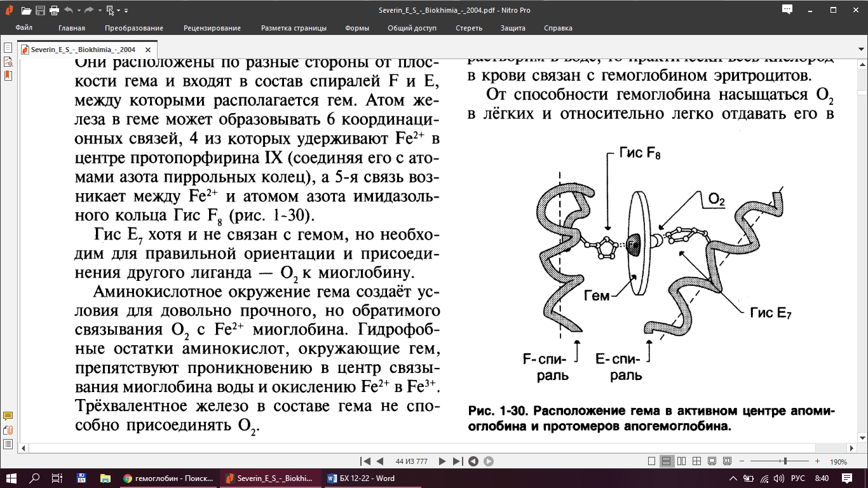Redo the last action
The height and width of the screenshot is (488, 868).
88,10
